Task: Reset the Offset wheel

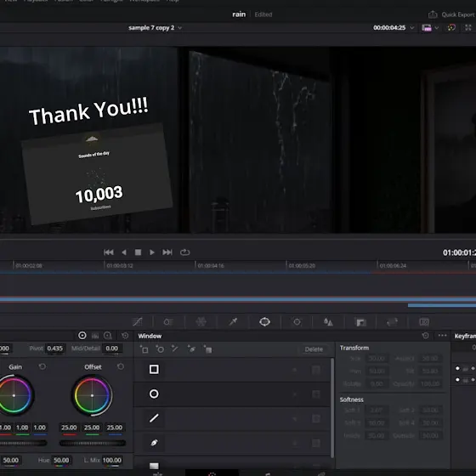Action: (x=121, y=366)
